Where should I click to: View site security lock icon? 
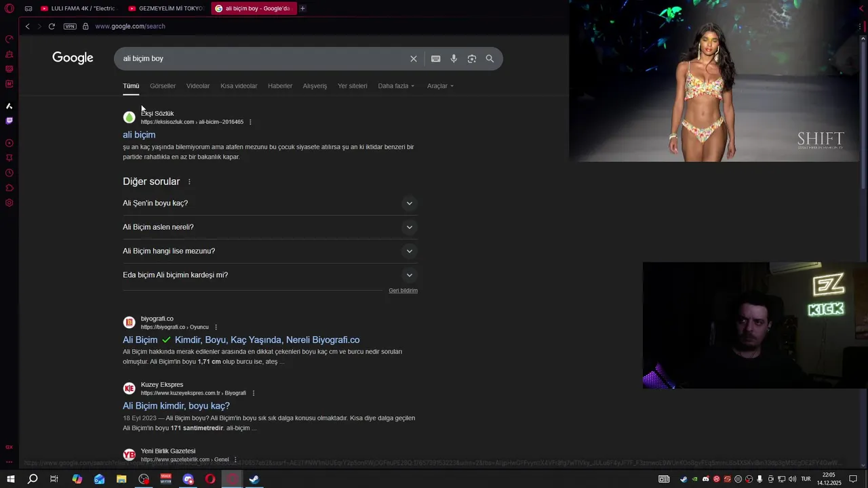click(85, 26)
